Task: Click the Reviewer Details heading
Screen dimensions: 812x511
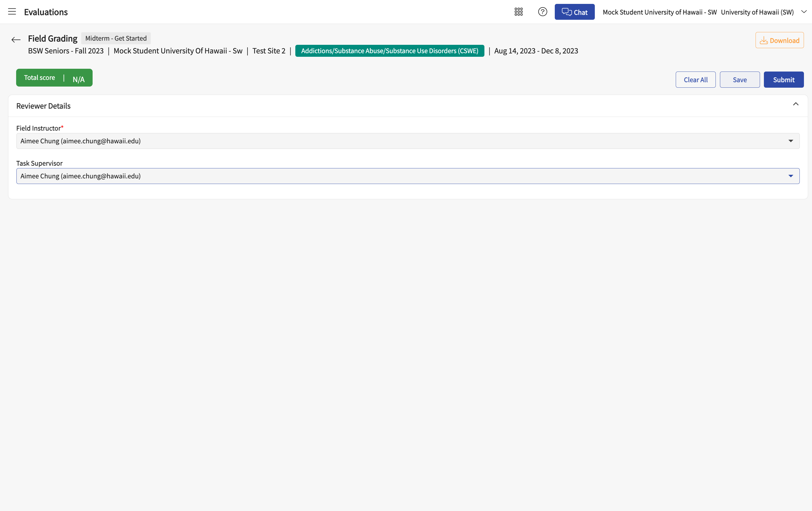Action: point(43,106)
